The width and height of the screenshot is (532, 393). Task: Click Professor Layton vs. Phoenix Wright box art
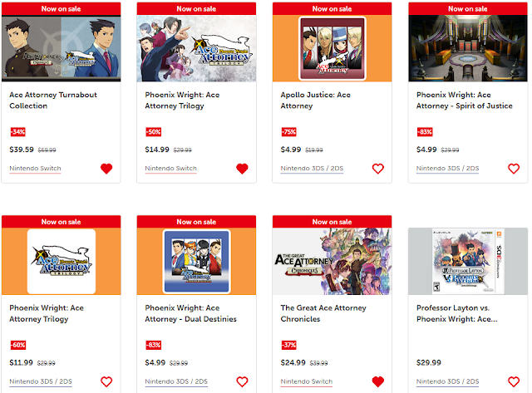coord(468,261)
